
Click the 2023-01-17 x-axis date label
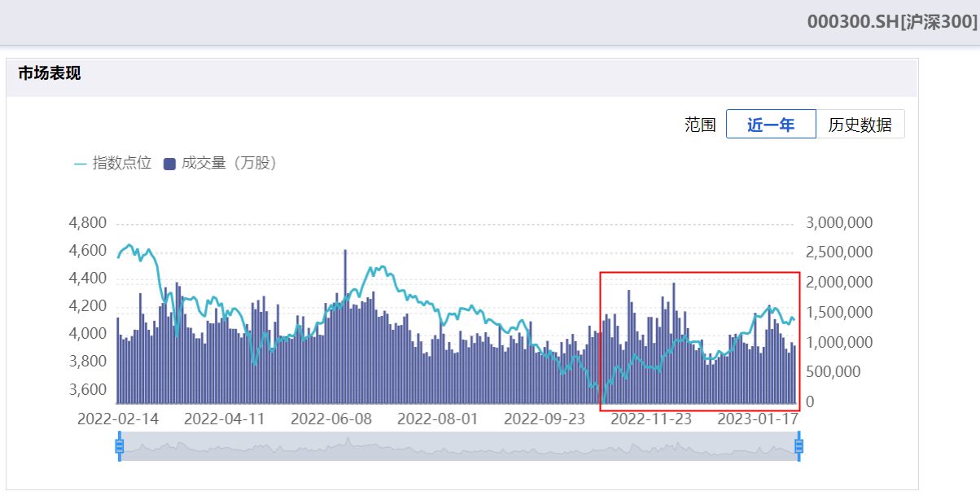pyautogui.click(x=757, y=419)
